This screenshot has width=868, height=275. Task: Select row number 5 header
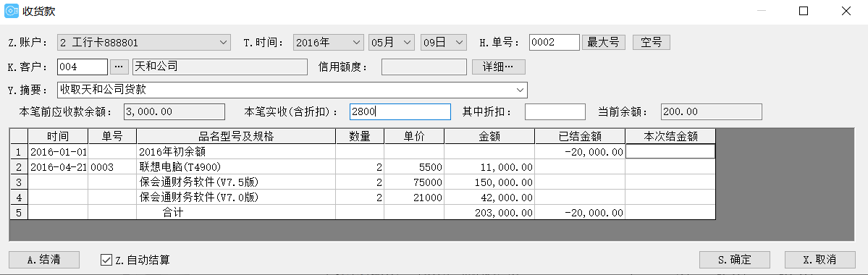point(19,213)
